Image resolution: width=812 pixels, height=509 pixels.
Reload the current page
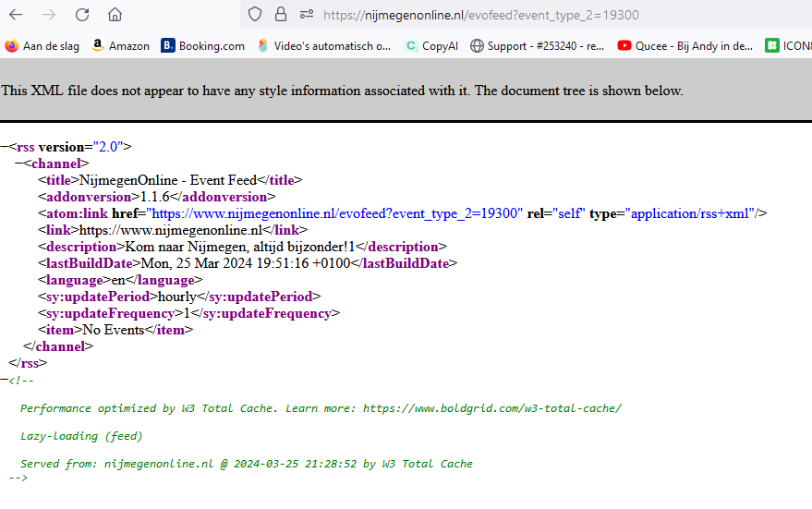point(82,15)
